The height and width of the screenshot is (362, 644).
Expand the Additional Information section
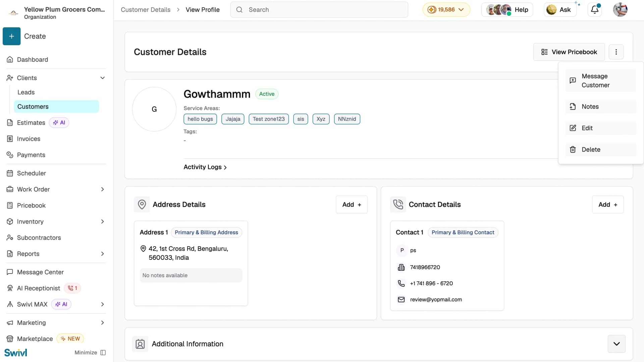pos(616,344)
